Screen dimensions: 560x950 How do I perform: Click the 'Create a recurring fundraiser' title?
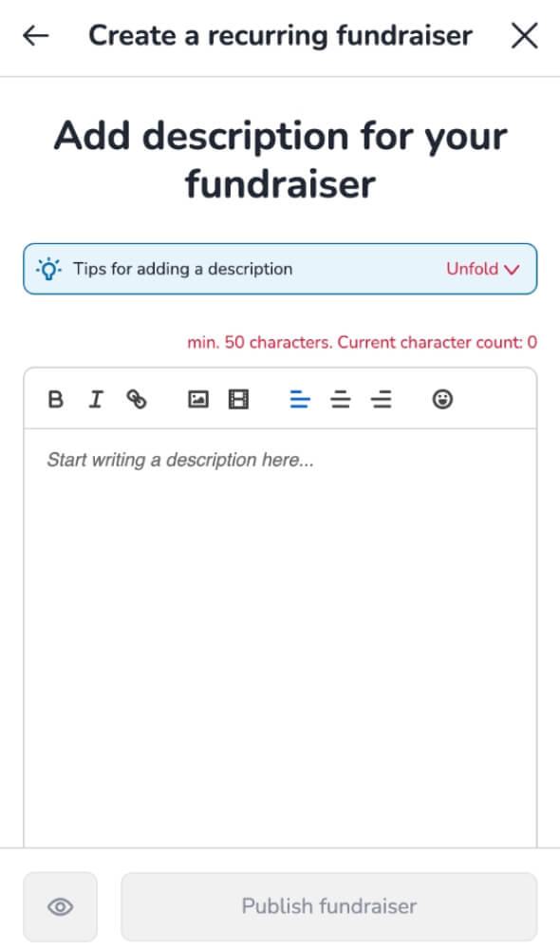click(280, 36)
